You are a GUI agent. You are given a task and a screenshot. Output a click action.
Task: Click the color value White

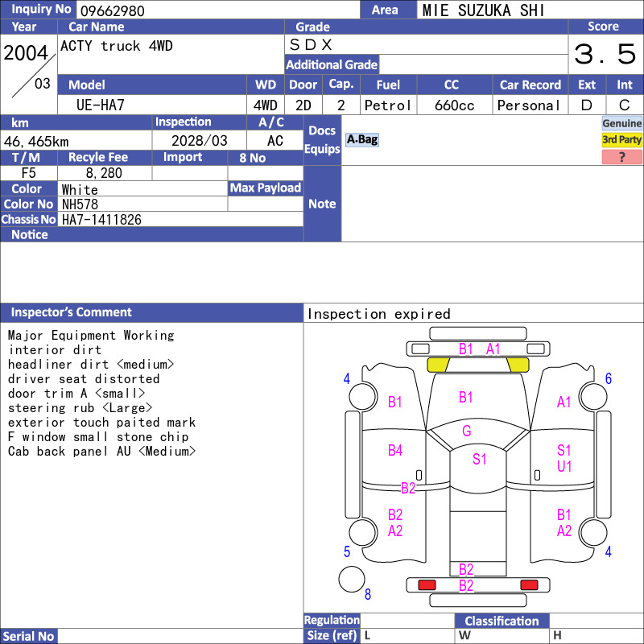[80, 190]
